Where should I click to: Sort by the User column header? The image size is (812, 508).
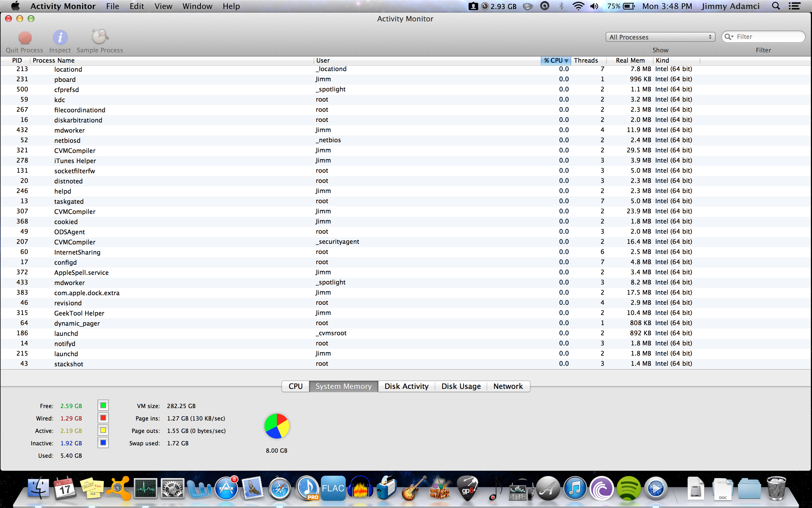[427, 60]
